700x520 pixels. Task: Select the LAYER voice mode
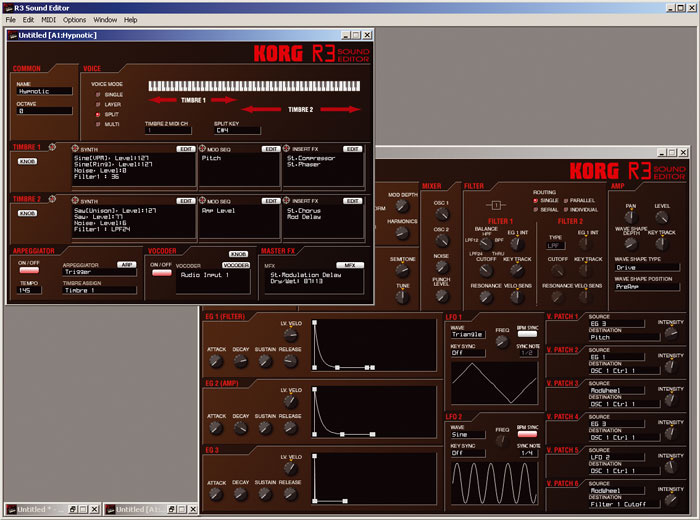click(x=98, y=104)
